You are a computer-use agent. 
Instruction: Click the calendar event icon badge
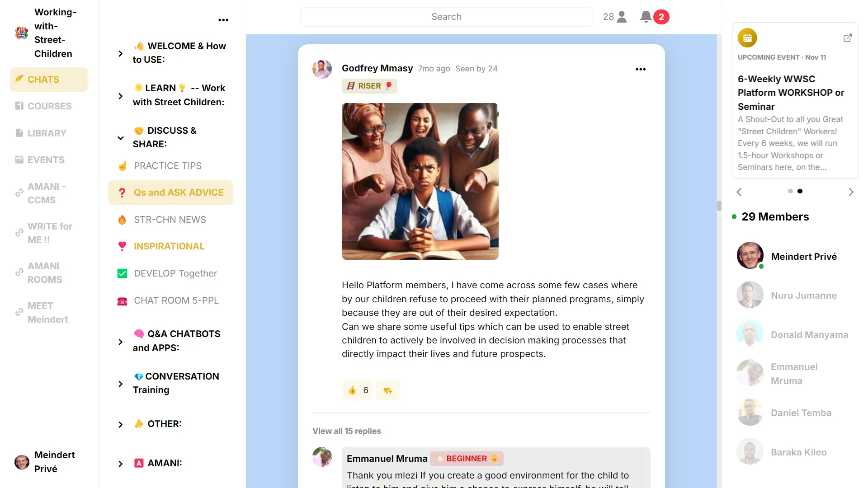point(747,38)
